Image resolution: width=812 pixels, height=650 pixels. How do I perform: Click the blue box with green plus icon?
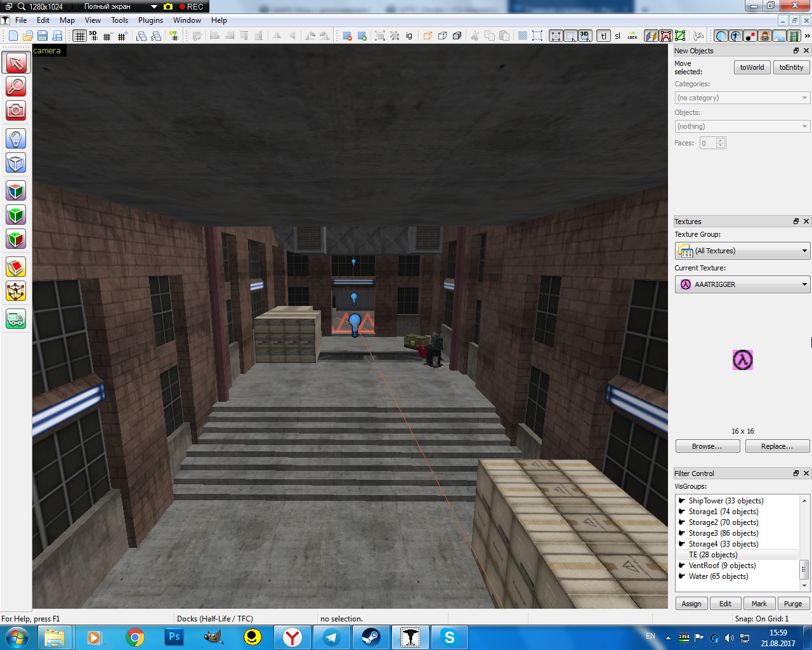click(362, 36)
